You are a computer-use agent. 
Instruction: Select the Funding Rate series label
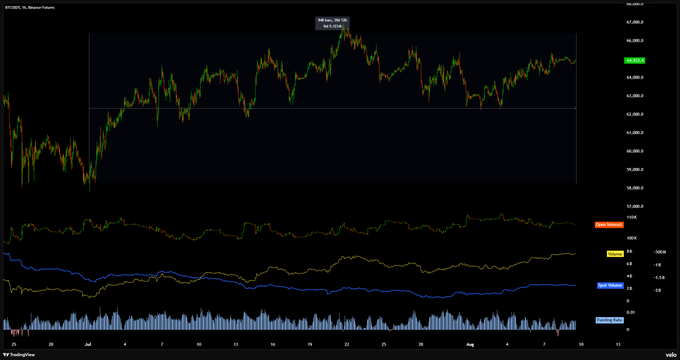[x=610, y=320]
